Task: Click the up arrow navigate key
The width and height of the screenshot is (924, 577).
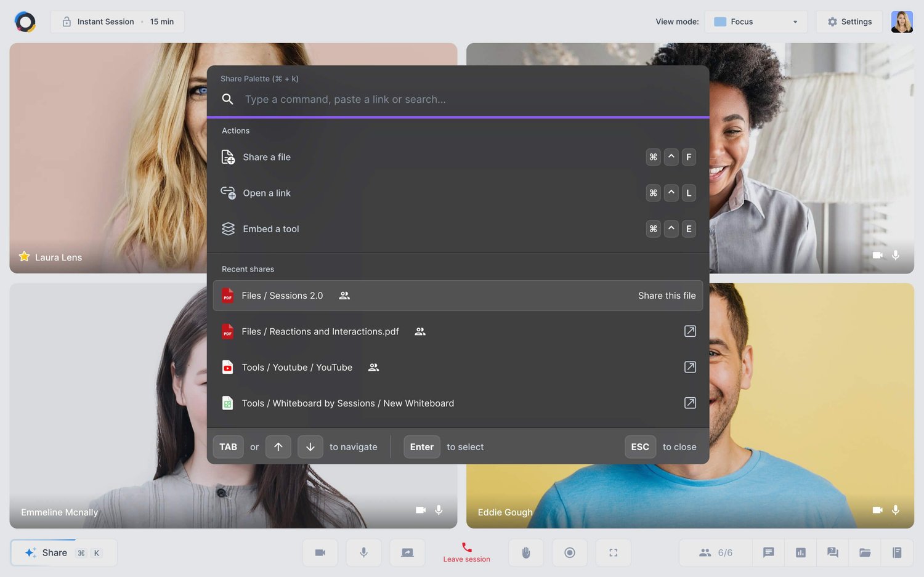Action: pos(278,446)
